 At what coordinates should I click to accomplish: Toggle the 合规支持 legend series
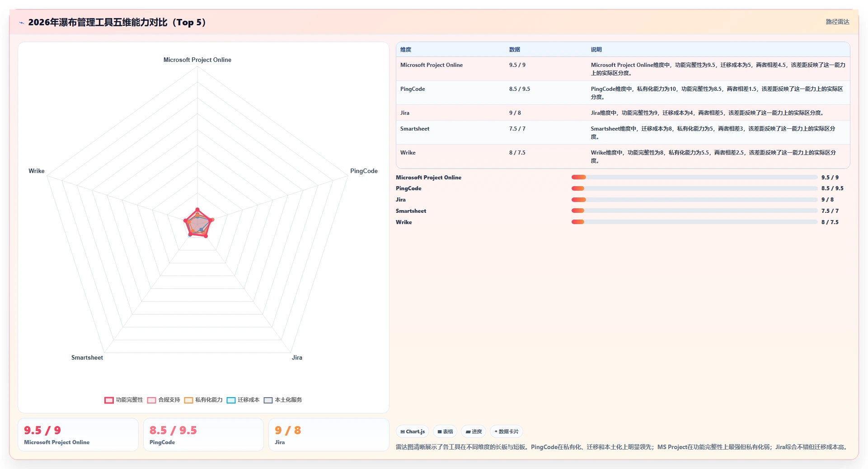point(164,400)
